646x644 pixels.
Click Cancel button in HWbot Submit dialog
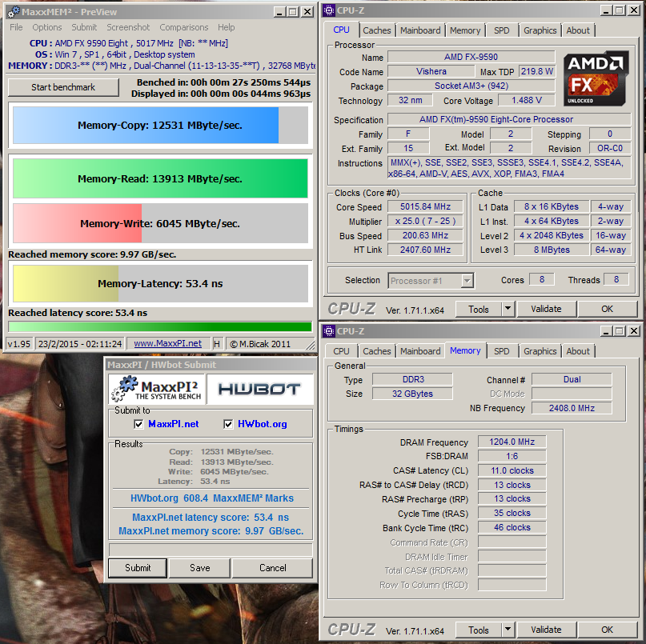(272, 568)
